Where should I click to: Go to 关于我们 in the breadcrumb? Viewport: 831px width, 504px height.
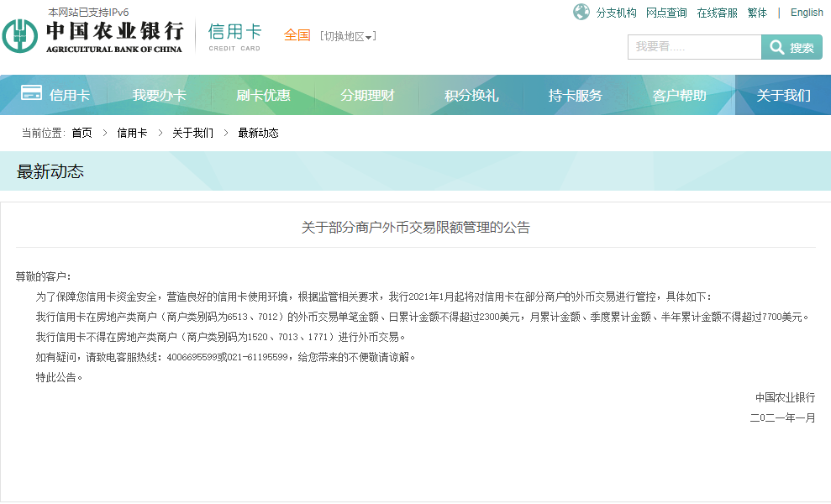point(193,133)
